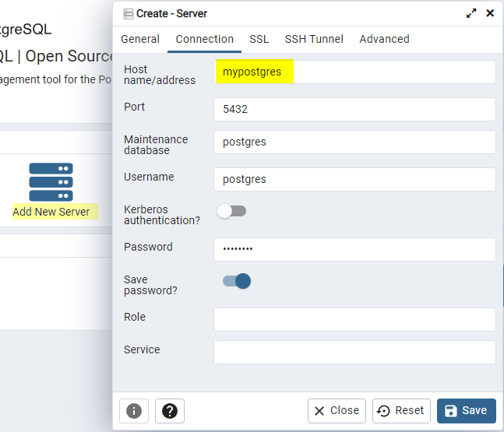Go to the SSH Tunnel tab

coord(314,39)
